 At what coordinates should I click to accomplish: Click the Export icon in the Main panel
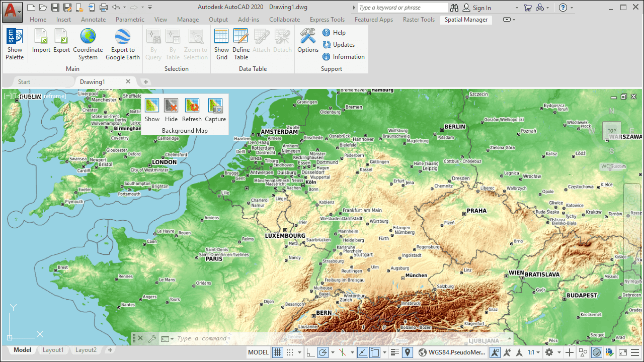pos(61,41)
